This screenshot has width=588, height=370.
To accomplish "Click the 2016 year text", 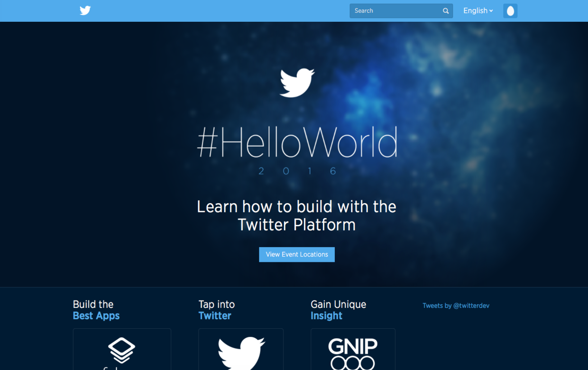I will tap(297, 171).
